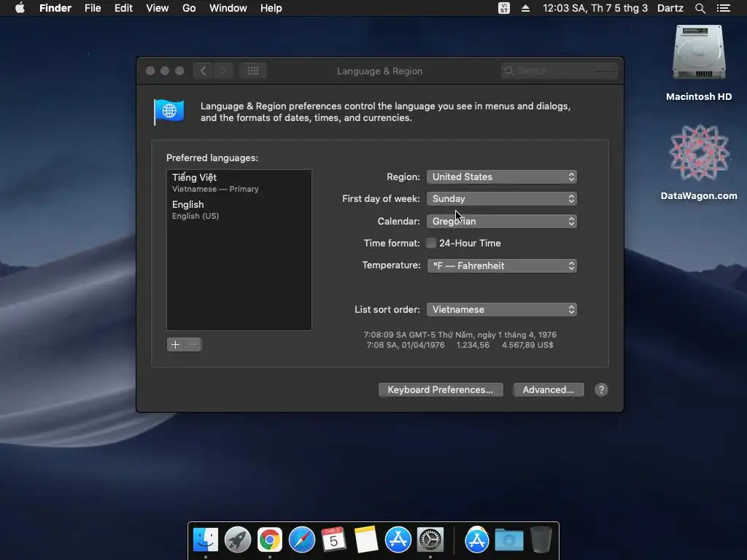Open the Temperature dropdown

pyautogui.click(x=502, y=265)
